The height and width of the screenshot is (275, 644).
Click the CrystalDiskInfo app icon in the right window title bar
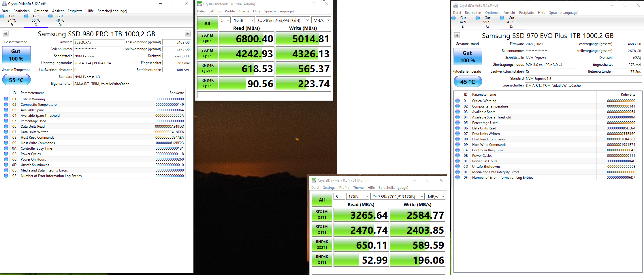456,5
